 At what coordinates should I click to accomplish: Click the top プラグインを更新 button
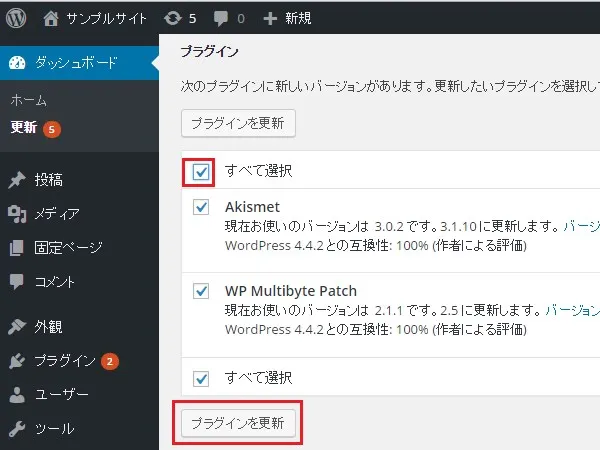238,123
